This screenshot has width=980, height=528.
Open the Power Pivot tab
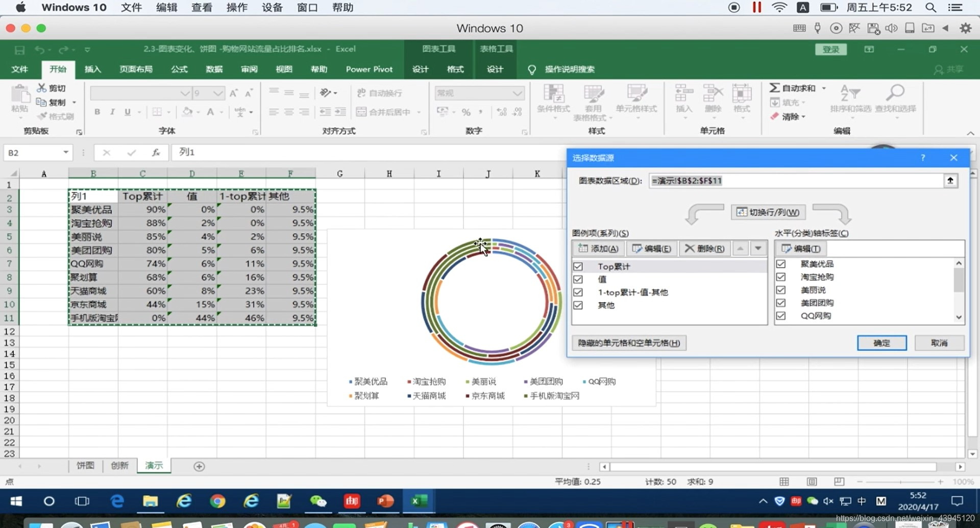pos(369,69)
